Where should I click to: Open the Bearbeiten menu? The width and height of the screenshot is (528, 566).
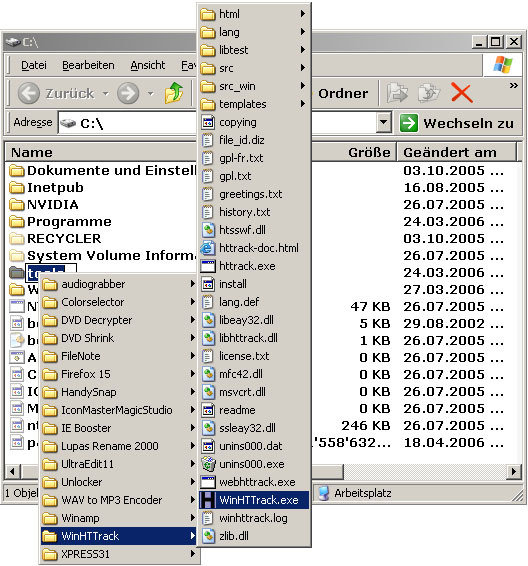(x=88, y=65)
